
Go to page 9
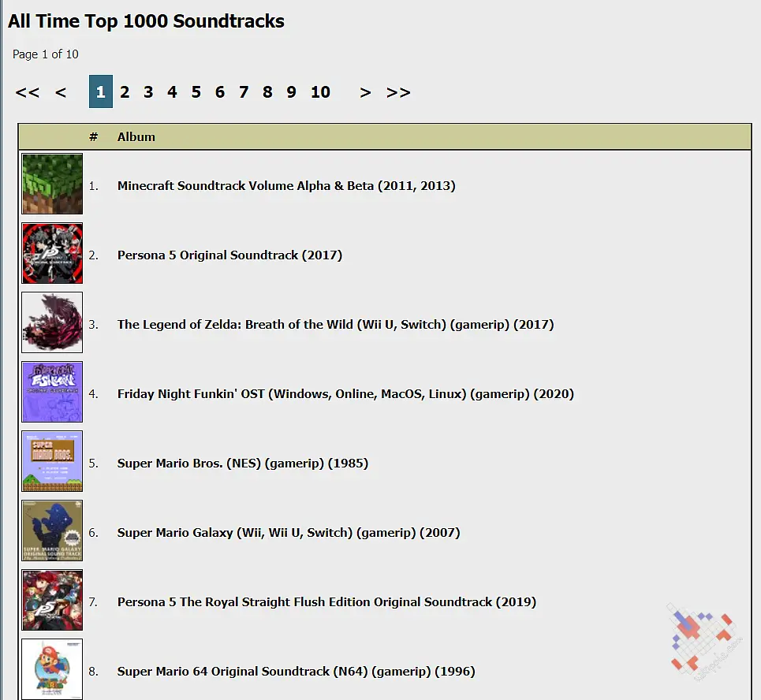[291, 91]
